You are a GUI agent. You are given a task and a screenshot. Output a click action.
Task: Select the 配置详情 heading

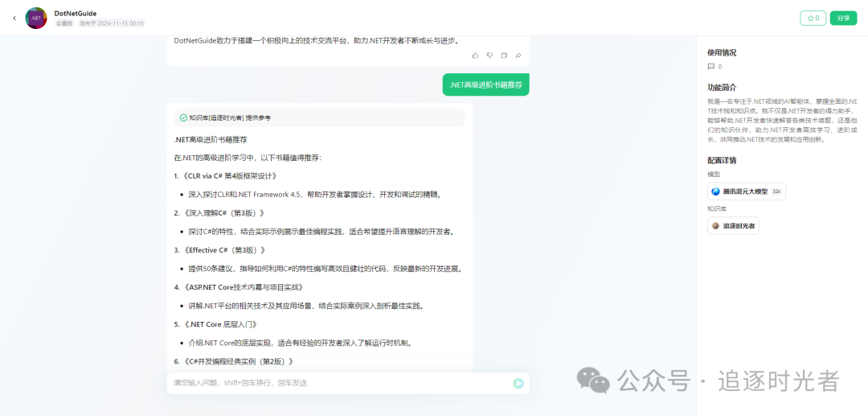tap(722, 161)
